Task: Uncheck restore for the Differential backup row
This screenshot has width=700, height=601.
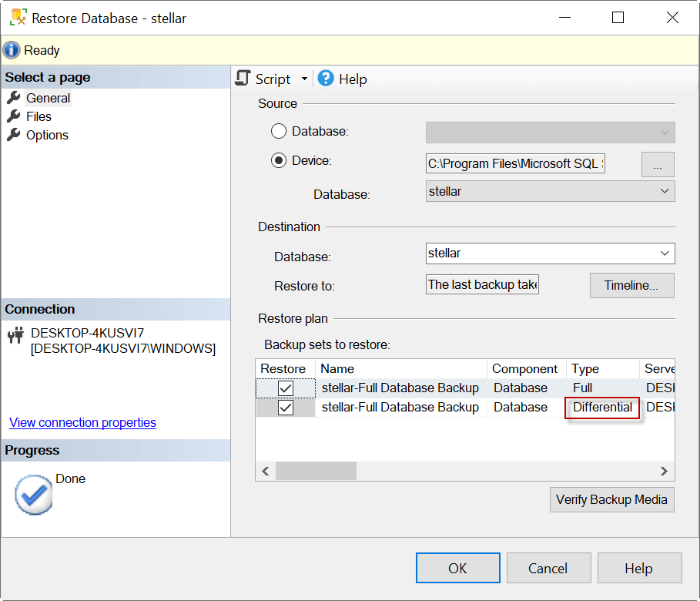Action: coord(286,408)
